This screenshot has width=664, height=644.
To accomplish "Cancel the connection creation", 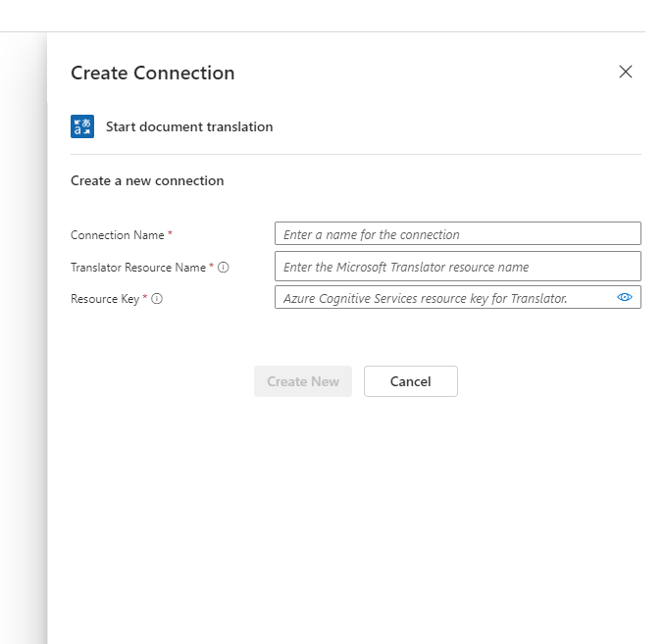I will (411, 381).
